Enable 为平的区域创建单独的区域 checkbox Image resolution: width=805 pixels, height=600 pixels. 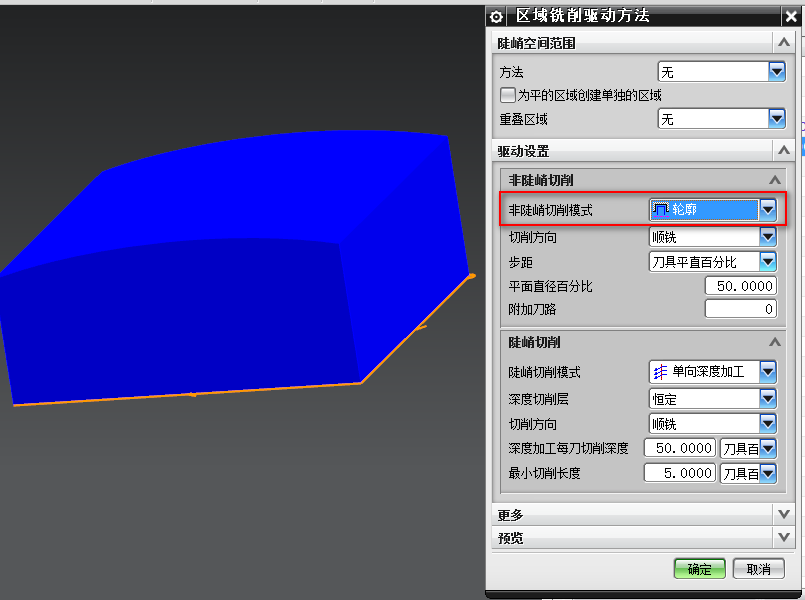(x=508, y=96)
